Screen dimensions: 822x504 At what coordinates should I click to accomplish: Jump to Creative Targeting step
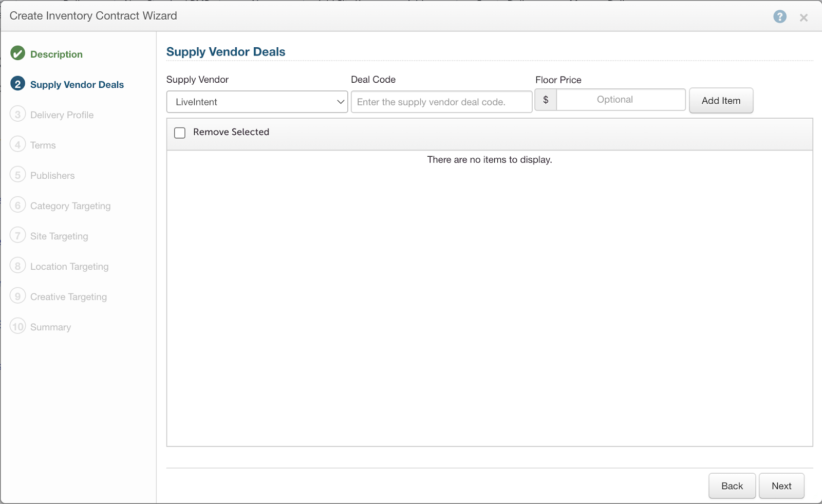coord(68,296)
